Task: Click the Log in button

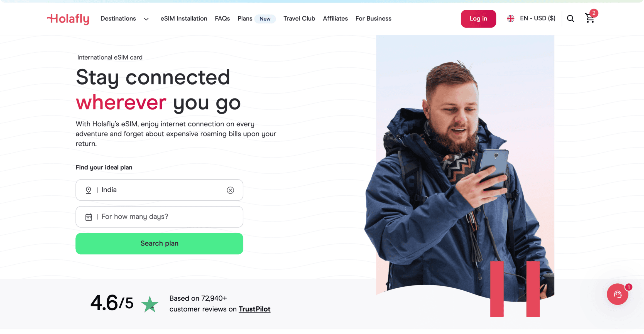Action: pyautogui.click(x=478, y=19)
